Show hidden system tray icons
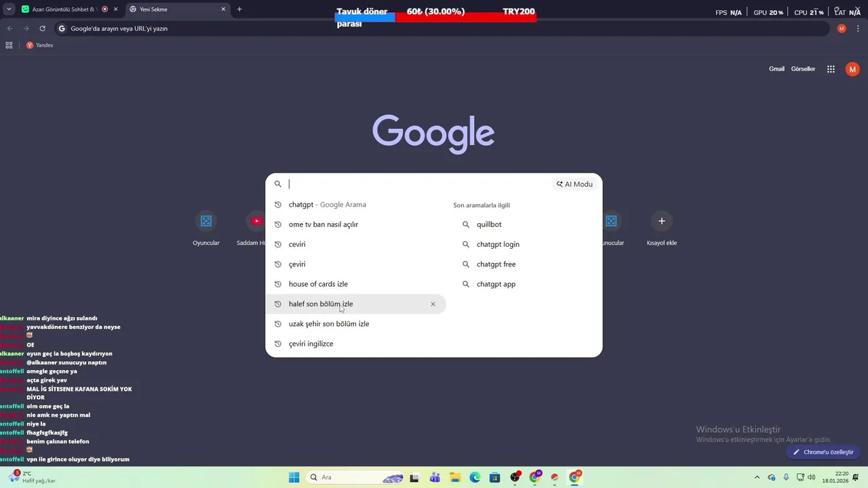 pos(757,477)
